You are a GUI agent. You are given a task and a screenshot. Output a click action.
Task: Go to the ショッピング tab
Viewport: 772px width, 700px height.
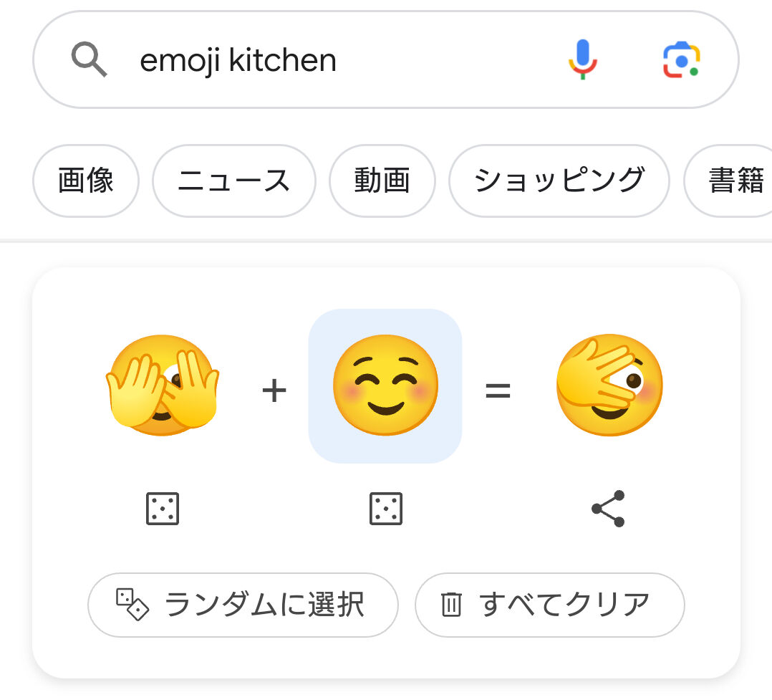point(559,181)
